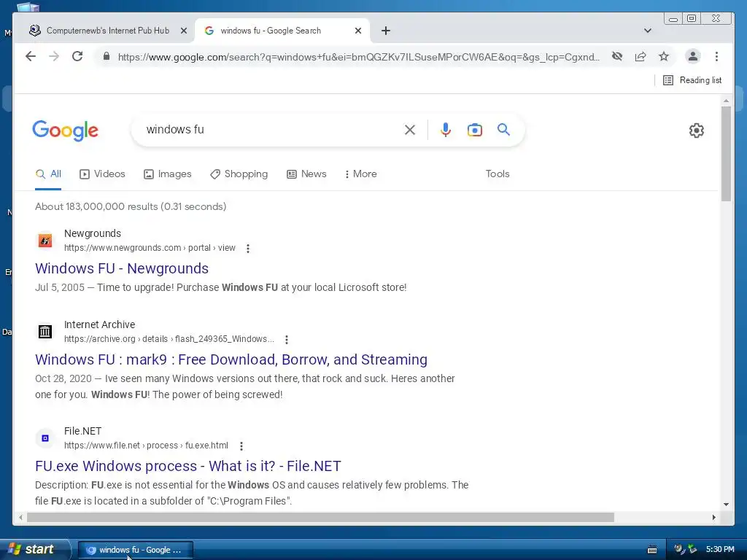Switch to Images results
The image size is (747, 560).
(x=168, y=174)
